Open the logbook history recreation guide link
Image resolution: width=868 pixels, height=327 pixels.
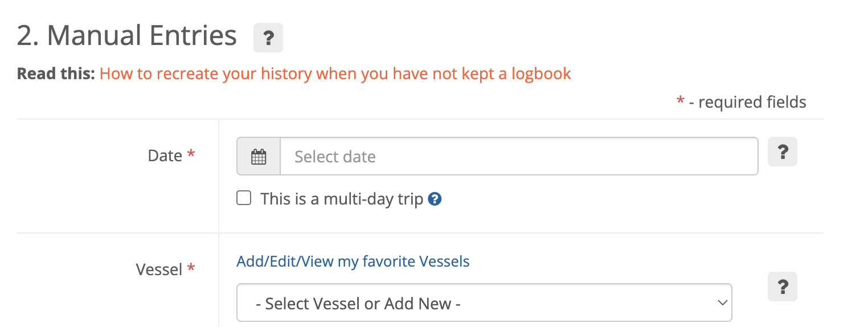[335, 74]
